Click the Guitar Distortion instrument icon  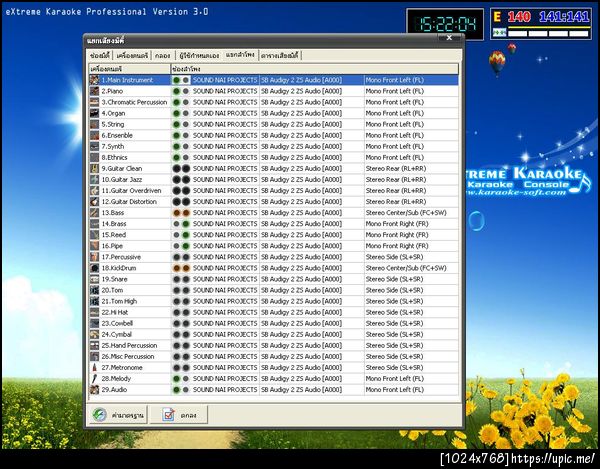tap(94, 202)
